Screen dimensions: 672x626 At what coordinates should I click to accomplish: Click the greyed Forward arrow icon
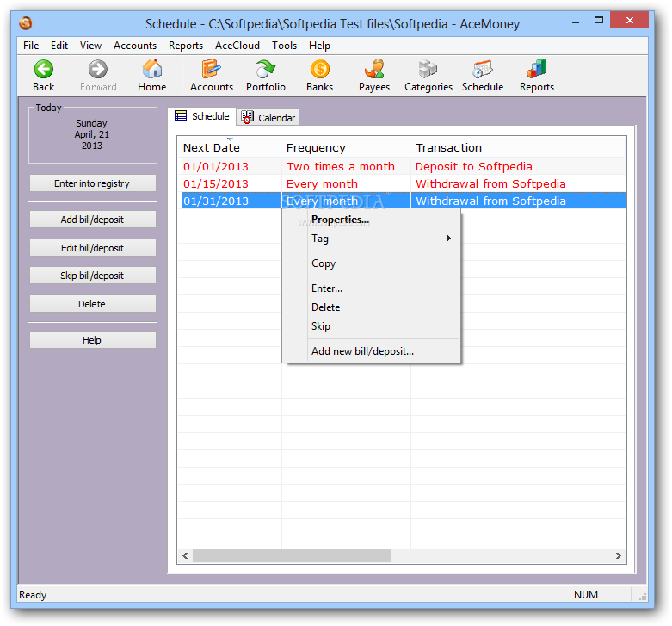tap(98, 69)
